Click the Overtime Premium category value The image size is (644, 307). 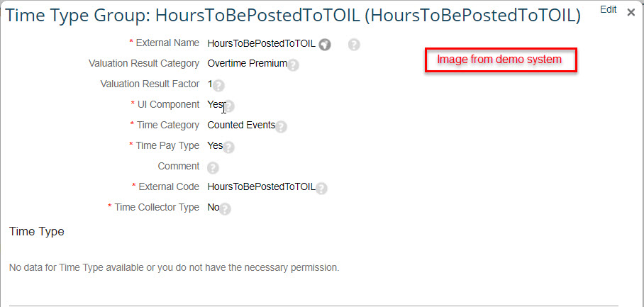248,64
